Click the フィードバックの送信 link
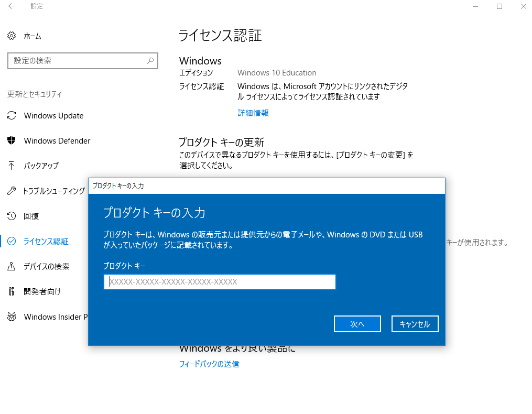The width and height of the screenshot is (532, 414). click(209, 364)
